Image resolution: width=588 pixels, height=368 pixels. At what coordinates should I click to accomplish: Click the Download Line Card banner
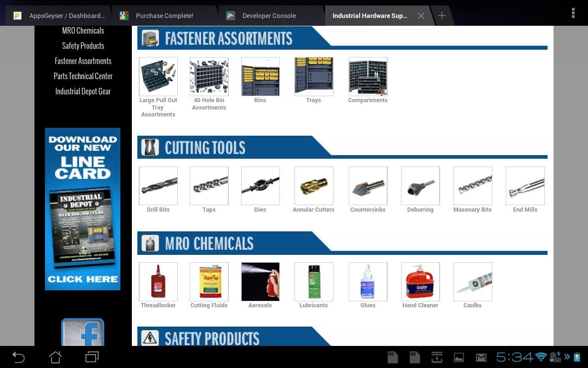coord(83,209)
